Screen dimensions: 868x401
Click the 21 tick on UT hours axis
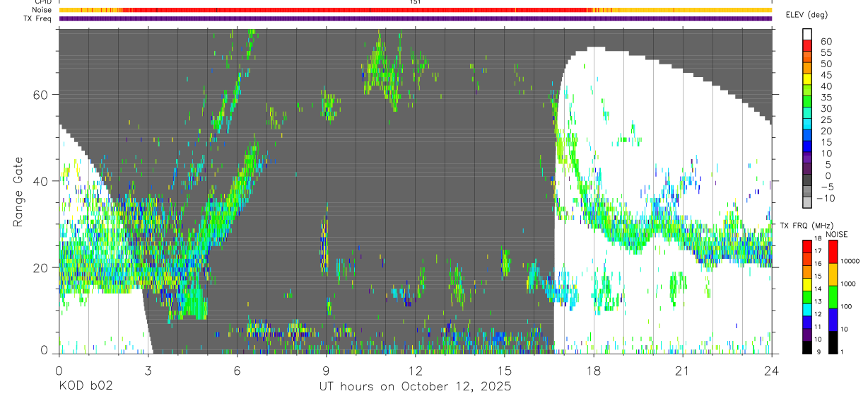click(683, 370)
